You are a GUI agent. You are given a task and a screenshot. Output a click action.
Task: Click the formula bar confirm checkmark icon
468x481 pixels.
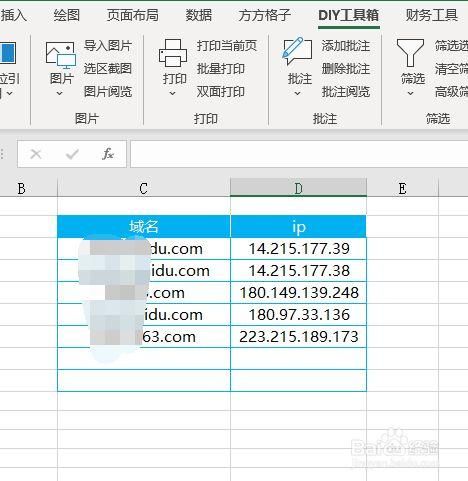coord(72,154)
